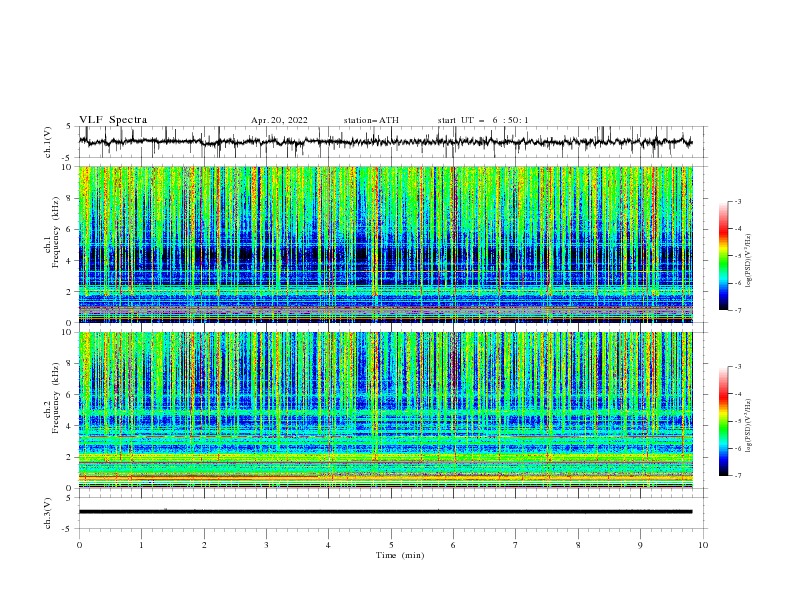Select the "start UT = 6 :50: 1" text
792x612 pixels.
point(483,120)
